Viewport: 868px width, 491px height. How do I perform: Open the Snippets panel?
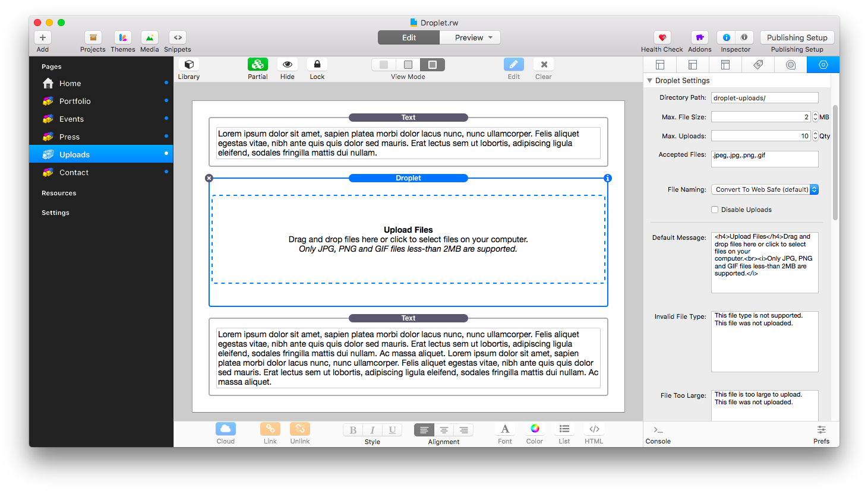177,38
